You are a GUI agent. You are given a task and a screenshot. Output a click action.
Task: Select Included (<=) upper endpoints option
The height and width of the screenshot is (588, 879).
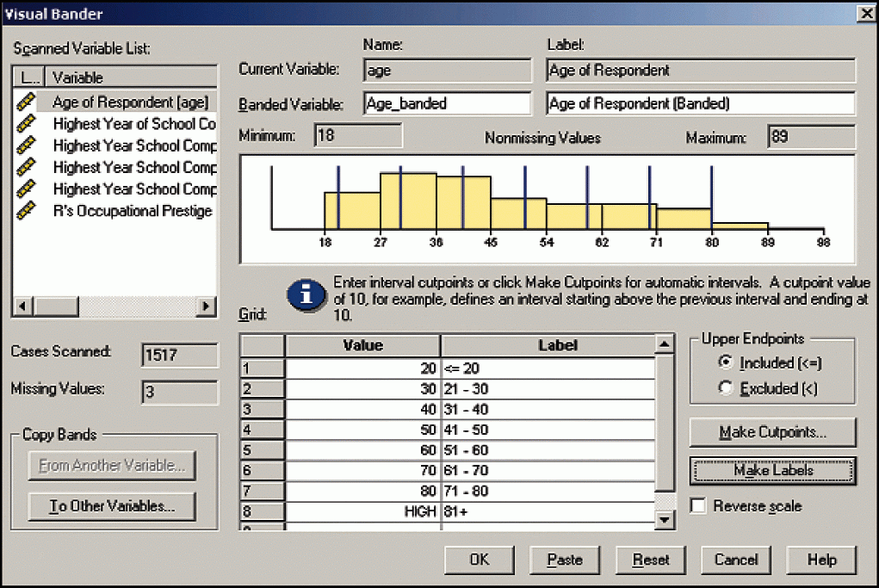725,364
